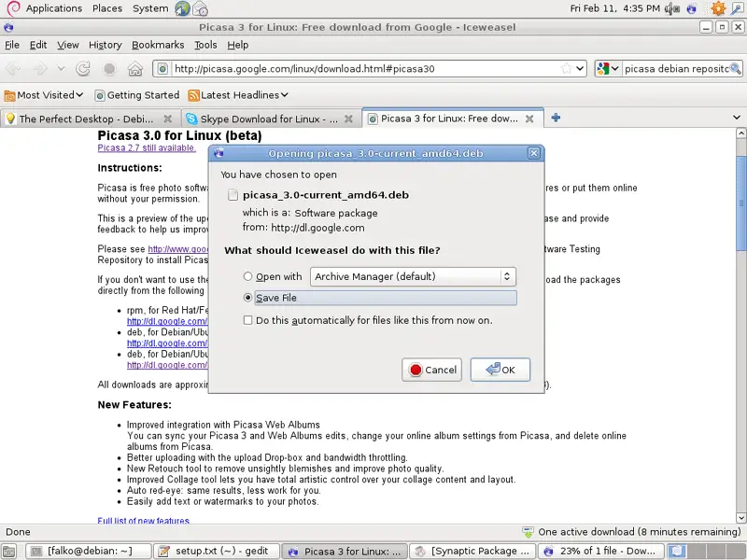Viewport: 747px width, 560px height.
Task: Click scrollbar down arrow at page bottom
Action: (x=741, y=518)
